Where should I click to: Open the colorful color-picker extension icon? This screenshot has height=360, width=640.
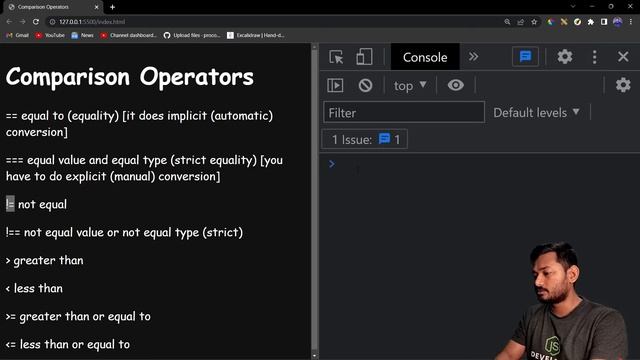[551, 22]
